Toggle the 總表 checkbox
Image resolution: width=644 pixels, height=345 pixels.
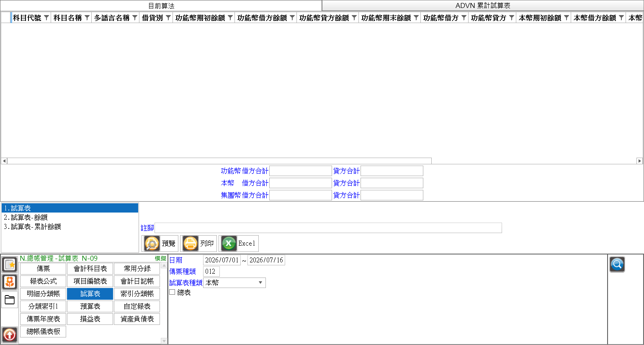coord(172,292)
